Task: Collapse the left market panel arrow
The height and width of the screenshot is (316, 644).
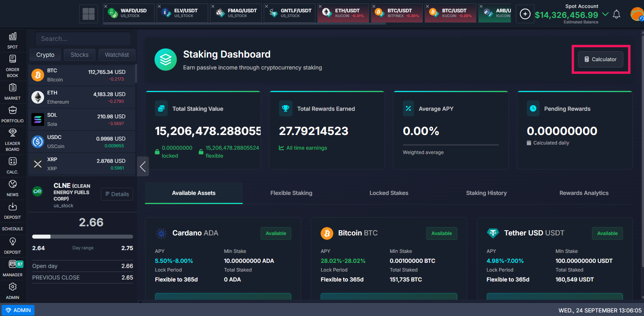Action: (x=143, y=166)
